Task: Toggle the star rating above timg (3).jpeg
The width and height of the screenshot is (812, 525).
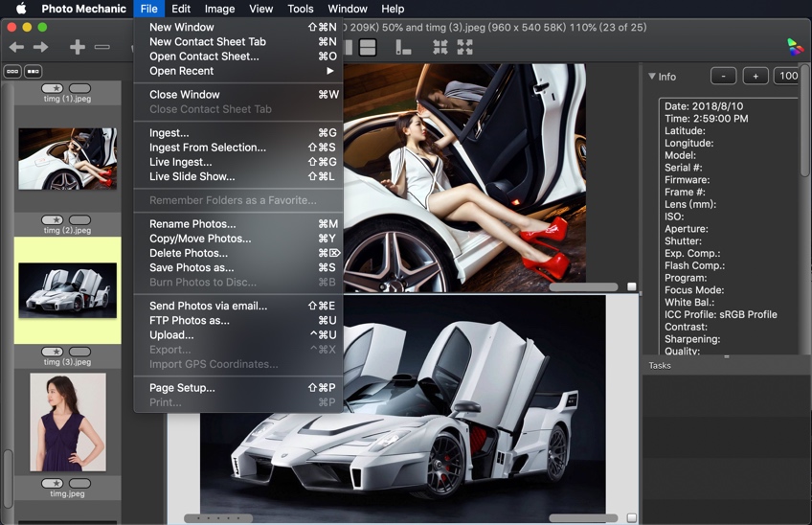Action: click(53, 352)
